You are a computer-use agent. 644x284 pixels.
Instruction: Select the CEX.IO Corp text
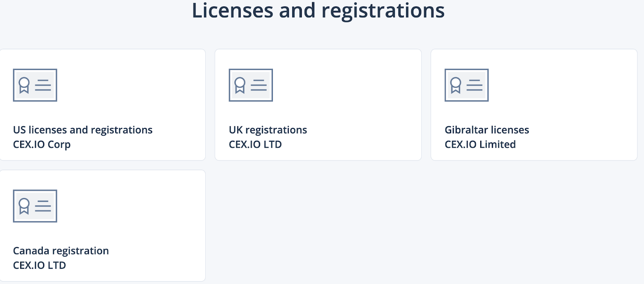point(42,144)
